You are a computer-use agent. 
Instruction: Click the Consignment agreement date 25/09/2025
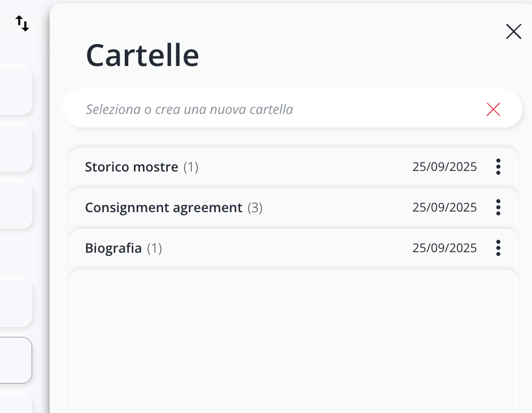click(444, 208)
